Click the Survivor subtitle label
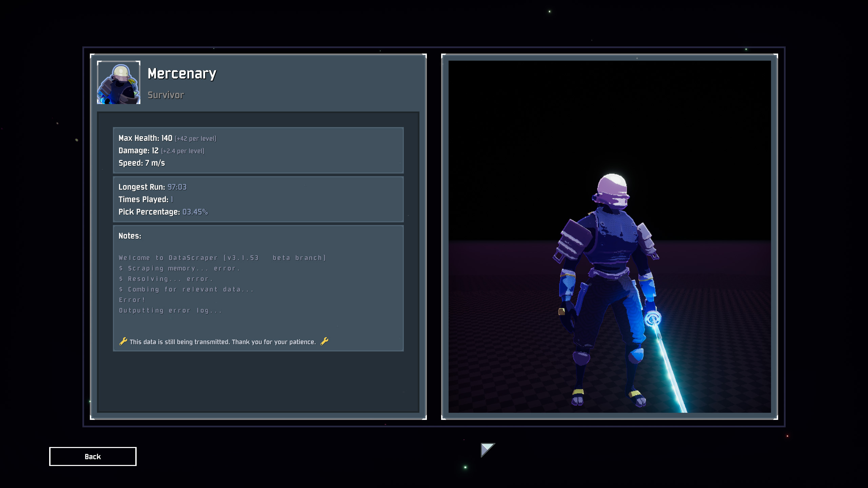Image resolution: width=868 pixels, height=488 pixels. [166, 95]
